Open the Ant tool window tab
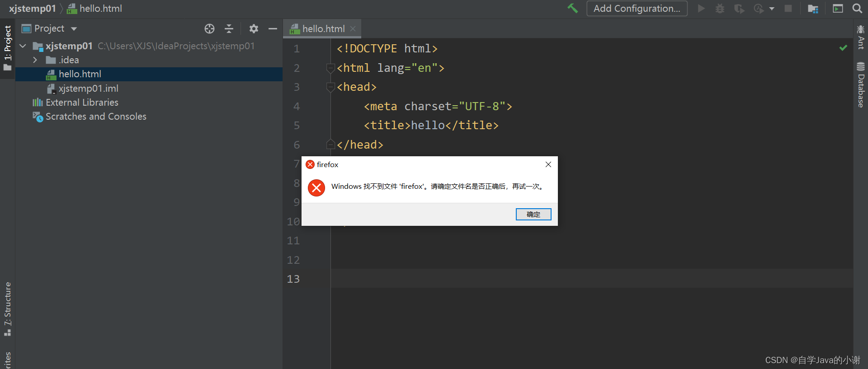Image resolution: width=868 pixels, height=369 pixels. point(861,37)
